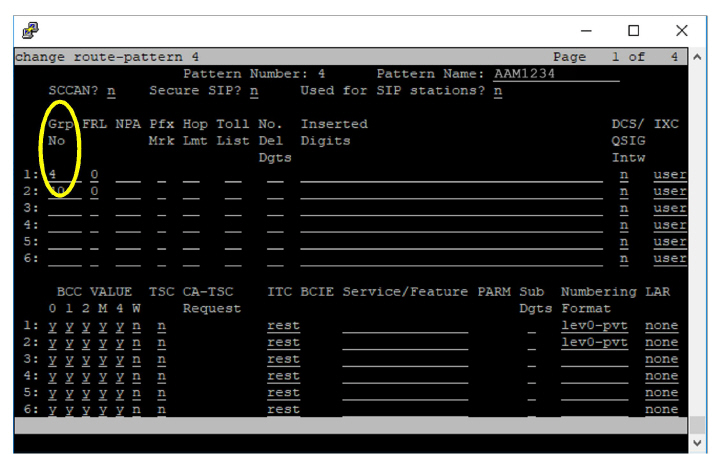This screenshot has width=720, height=454.
Task: Select the Secure SIP? value field
Action: 254,91
